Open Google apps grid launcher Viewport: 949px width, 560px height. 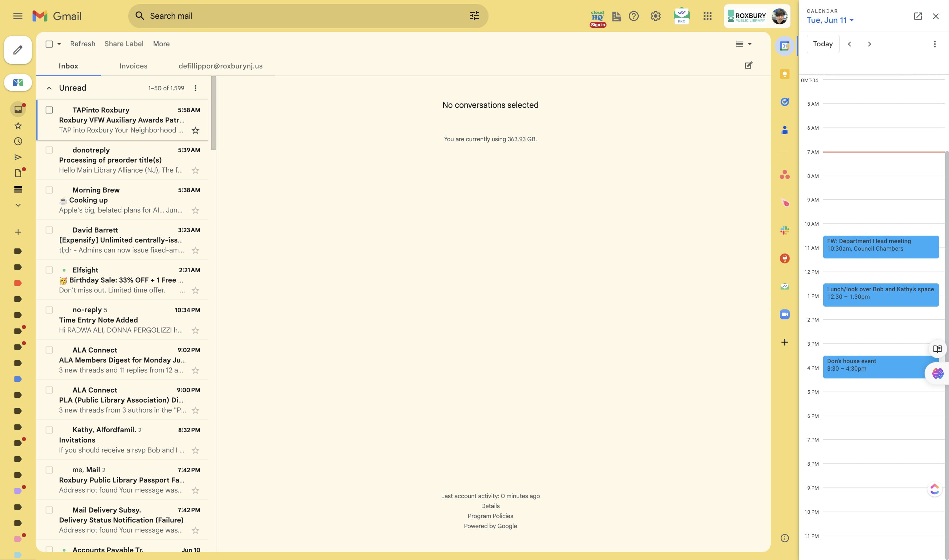[x=707, y=16]
